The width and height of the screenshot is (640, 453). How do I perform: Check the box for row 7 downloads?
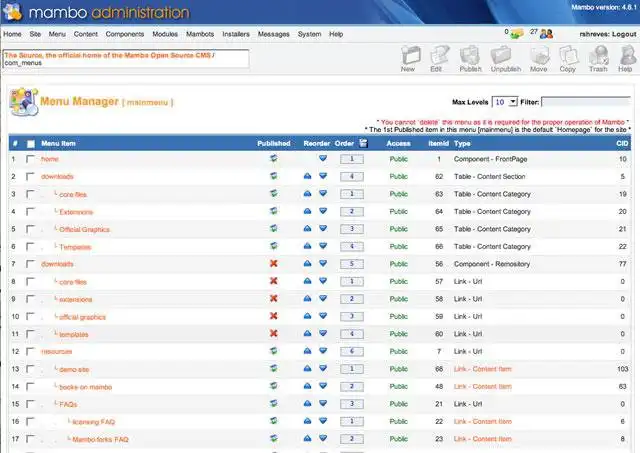tap(30, 264)
